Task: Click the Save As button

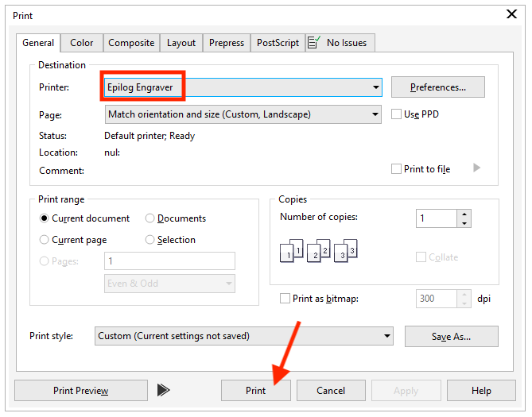Action: pyautogui.click(x=451, y=336)
